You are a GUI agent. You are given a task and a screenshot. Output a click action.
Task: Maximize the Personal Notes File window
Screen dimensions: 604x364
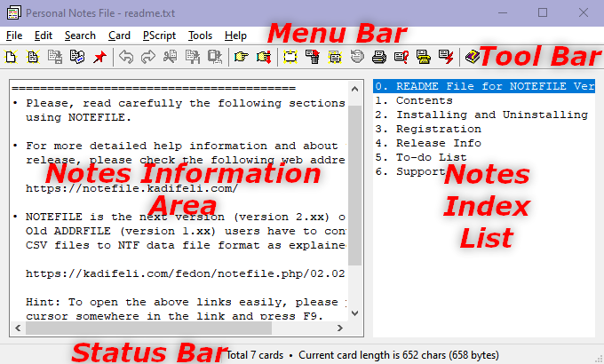[543, 12]
